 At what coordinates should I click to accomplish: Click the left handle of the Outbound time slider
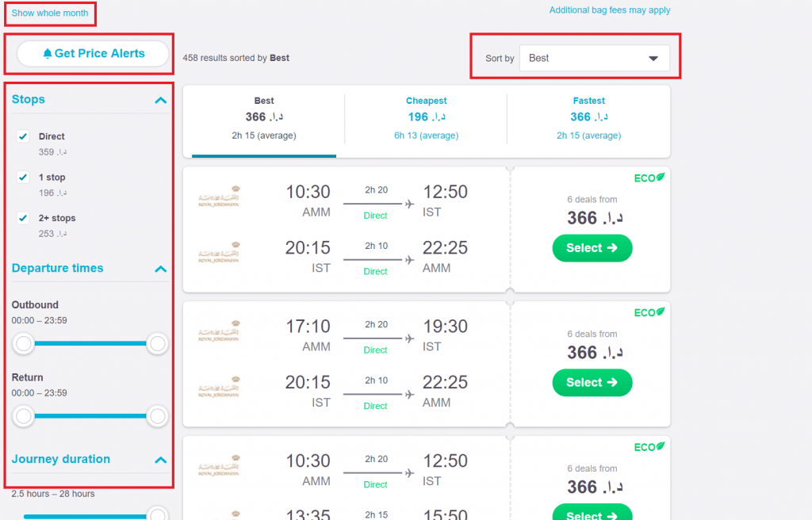pyautogui.click(x=23, y=343)
